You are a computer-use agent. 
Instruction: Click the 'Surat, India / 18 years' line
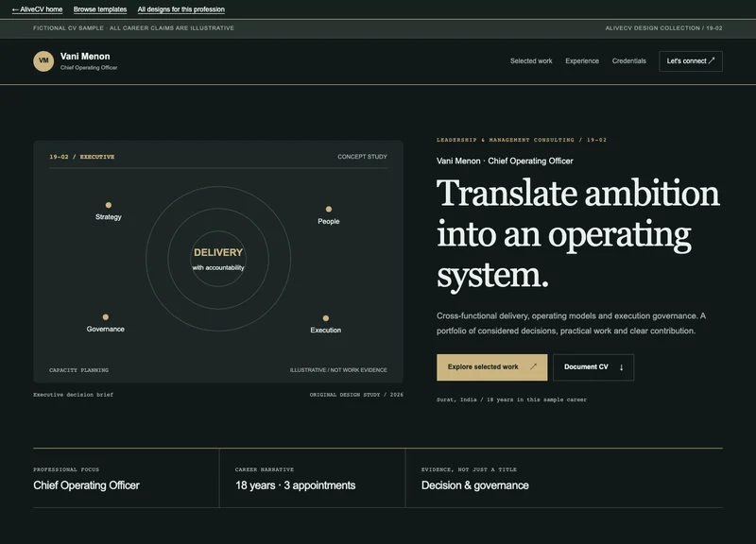tap(511, 399)
